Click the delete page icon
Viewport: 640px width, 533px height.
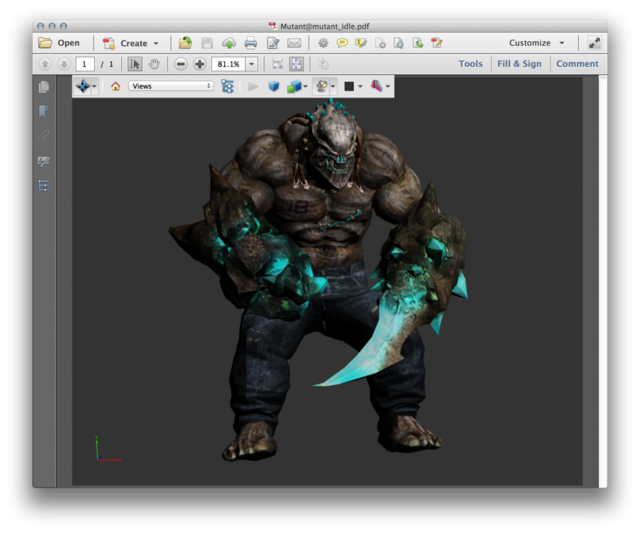tap(380, 43)
